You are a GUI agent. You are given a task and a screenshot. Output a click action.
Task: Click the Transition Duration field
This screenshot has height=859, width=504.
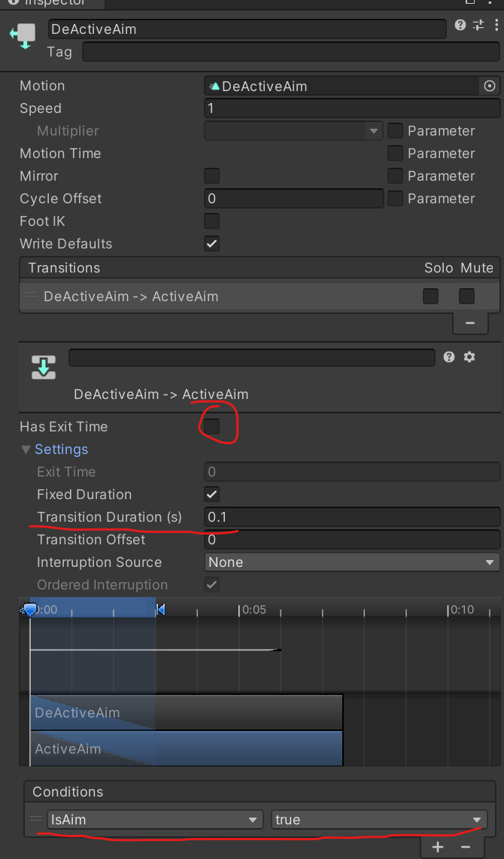[x=352, y=517]
